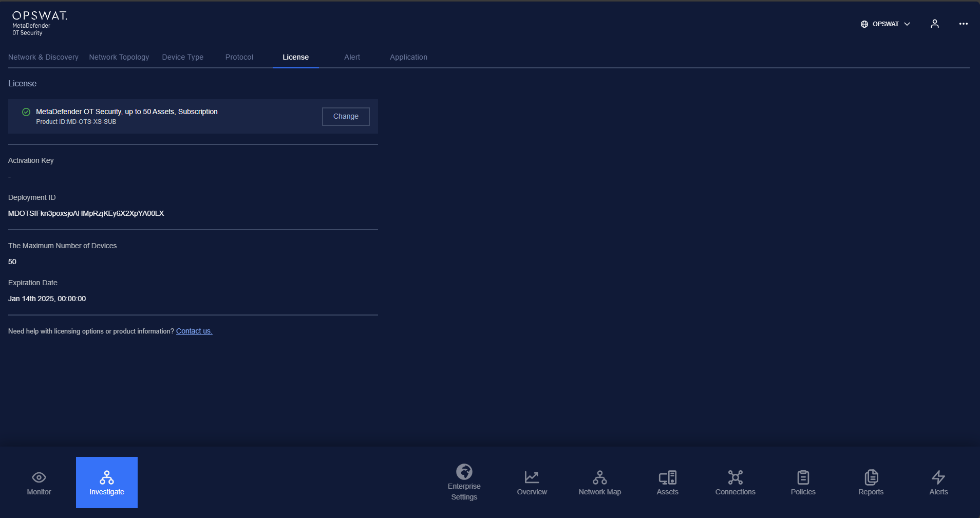Select the Investigate mode button
Viewport: 980px width, 518px height.
pos(107,483)
